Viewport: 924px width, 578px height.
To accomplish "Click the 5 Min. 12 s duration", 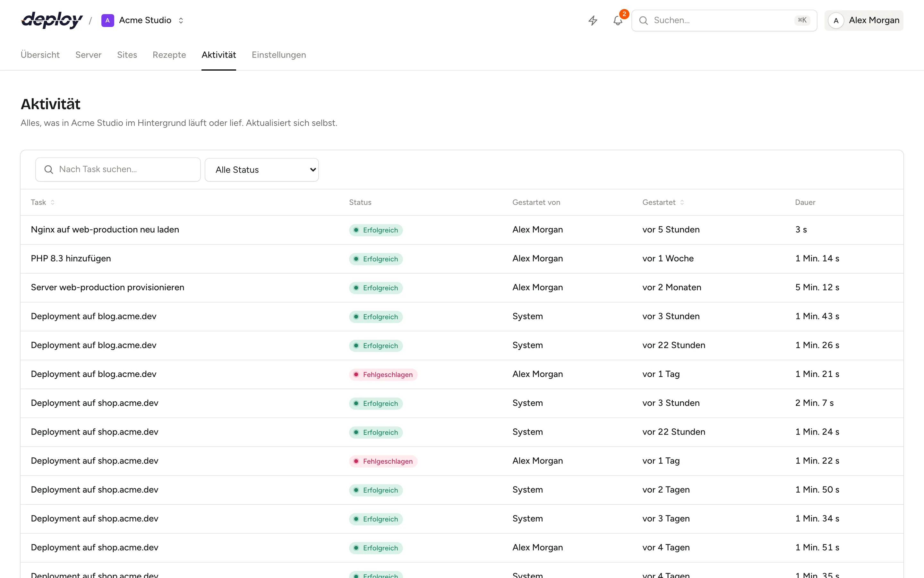I will tap(817, 287).
